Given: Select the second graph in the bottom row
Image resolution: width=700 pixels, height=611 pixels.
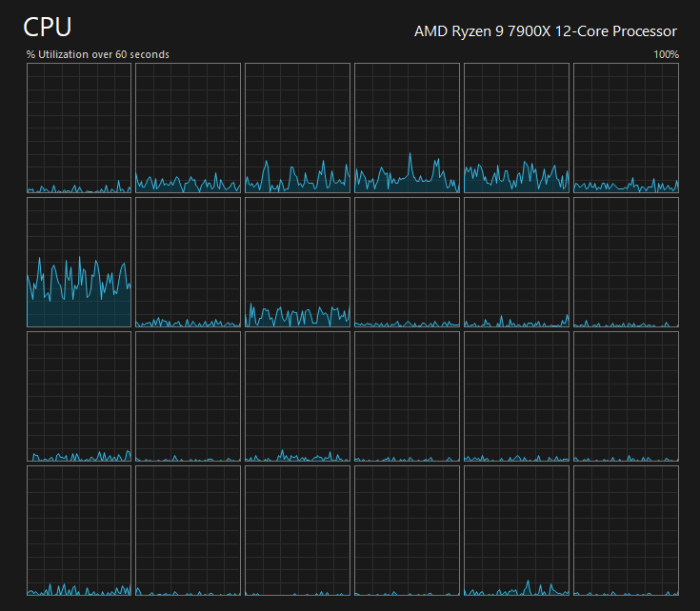Looking at the screenshot, I should (x=188, y=531).
